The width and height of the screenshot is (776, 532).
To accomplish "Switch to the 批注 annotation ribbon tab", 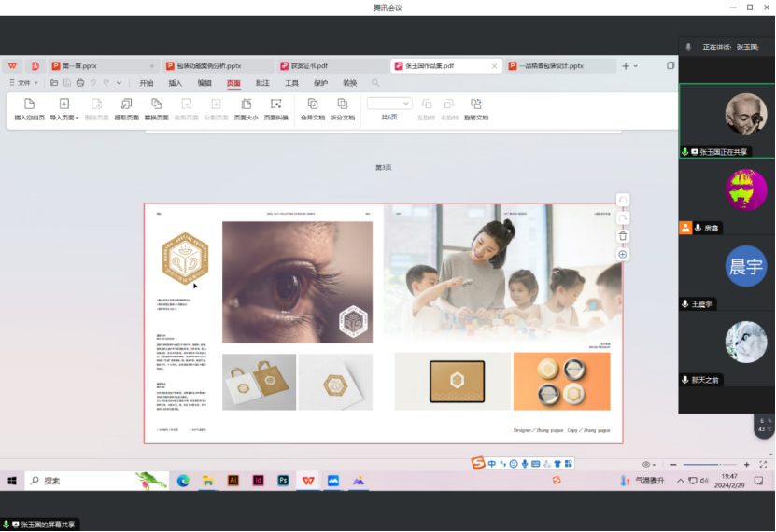I will pyautogui.click(x=262, y=83).
